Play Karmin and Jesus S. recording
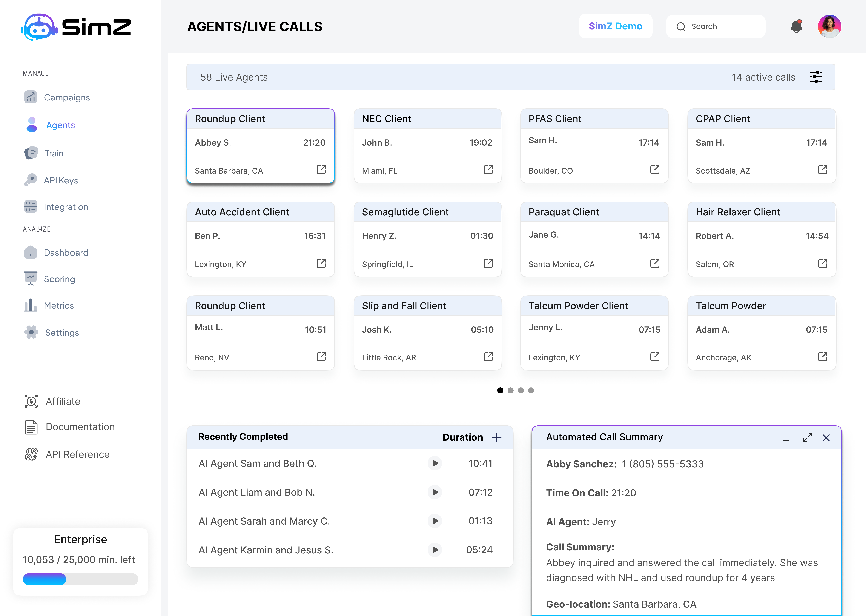The height and width of the screenshot is (616, 866). (x=435, y=550)
